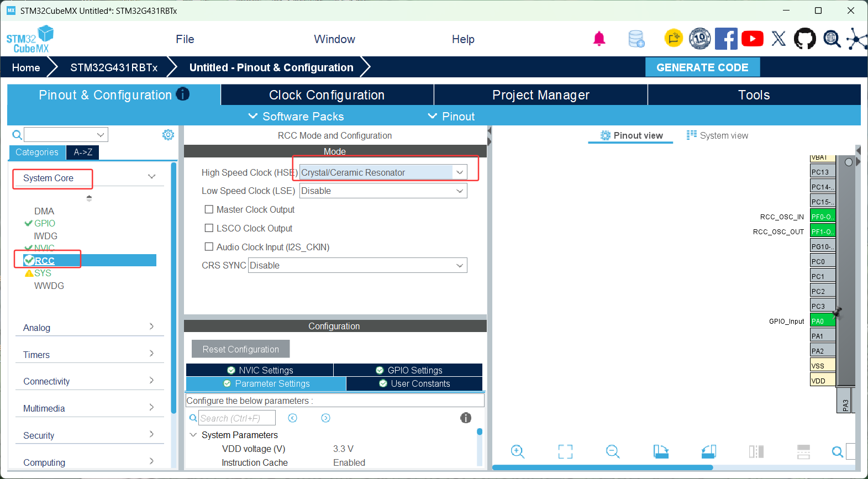Fit the chip to the pinout view

point(565,451)
